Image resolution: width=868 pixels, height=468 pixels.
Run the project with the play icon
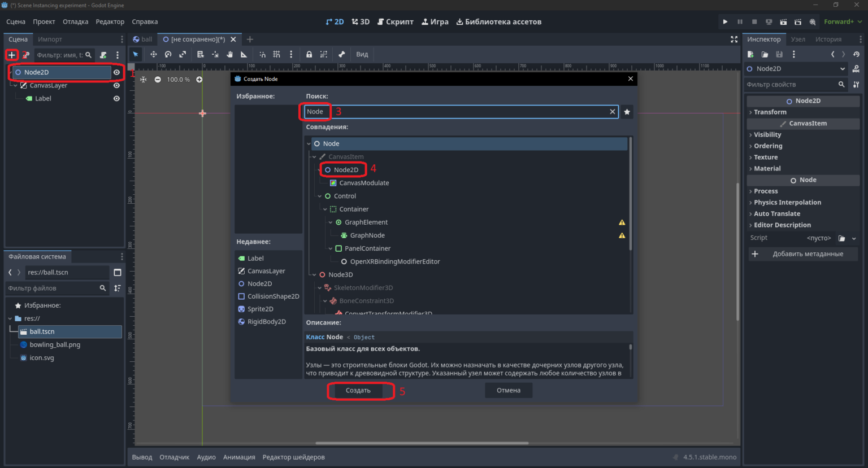pos(725,21)
